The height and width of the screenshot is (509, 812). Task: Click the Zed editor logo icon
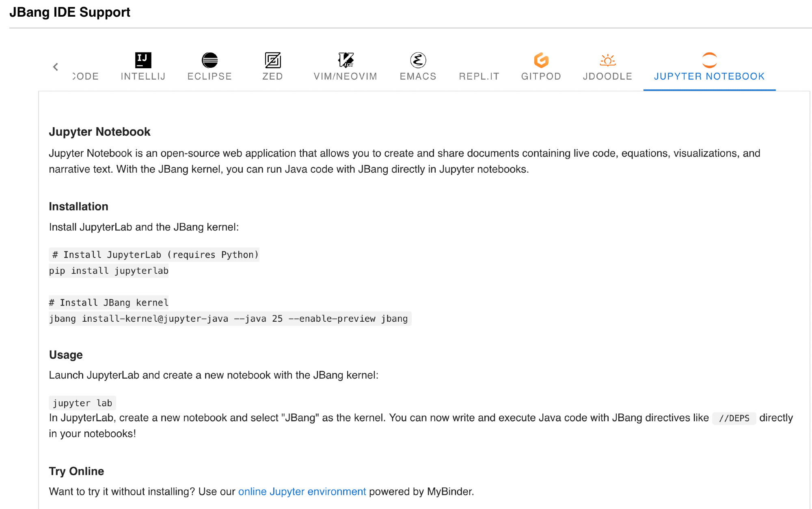coord(272,60)
